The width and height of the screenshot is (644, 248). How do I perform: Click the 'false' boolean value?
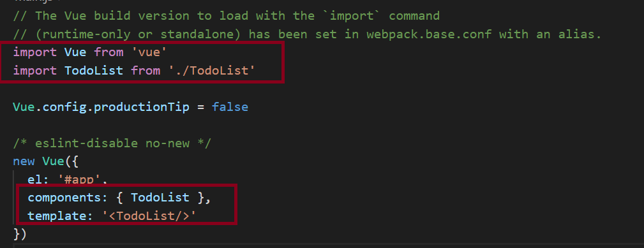[x=230, y=107]
